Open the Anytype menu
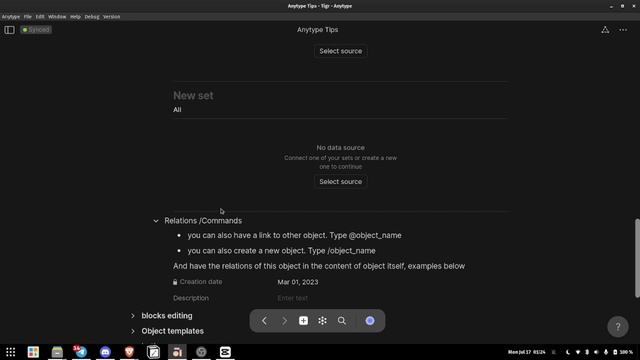 [11, 17]
